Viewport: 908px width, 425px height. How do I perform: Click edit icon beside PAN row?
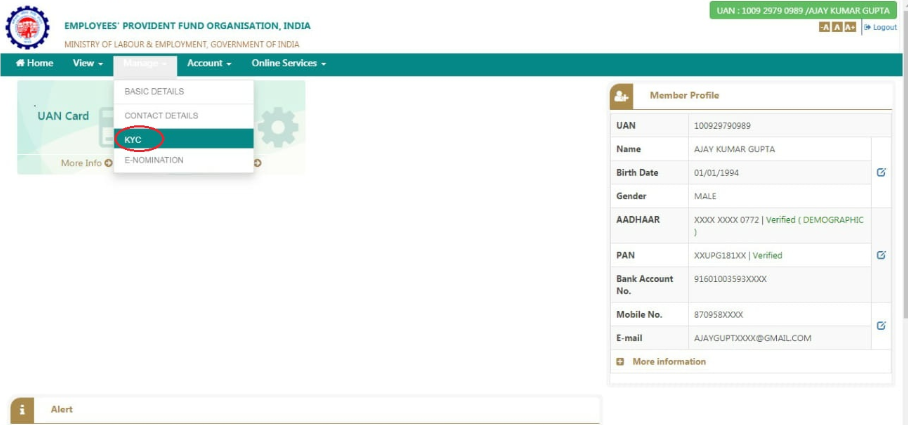pyautogui.click(x=880, y=255)
